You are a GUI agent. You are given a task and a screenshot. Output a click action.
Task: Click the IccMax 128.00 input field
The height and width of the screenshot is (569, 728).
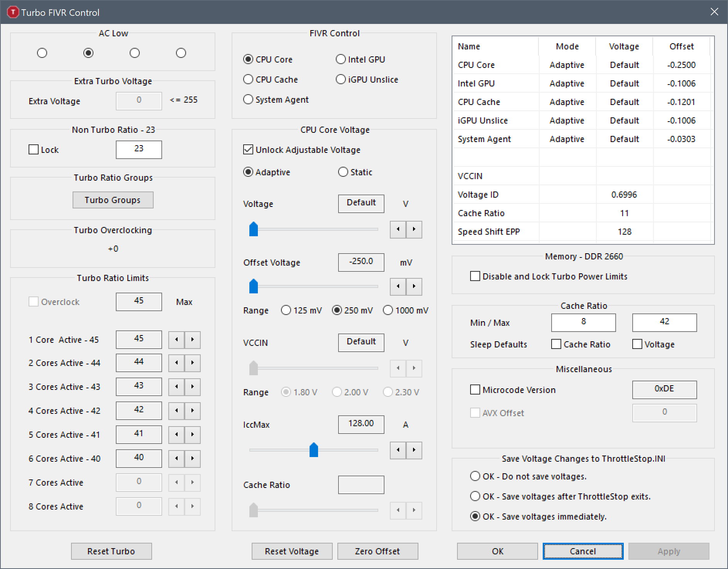(361, 425)
